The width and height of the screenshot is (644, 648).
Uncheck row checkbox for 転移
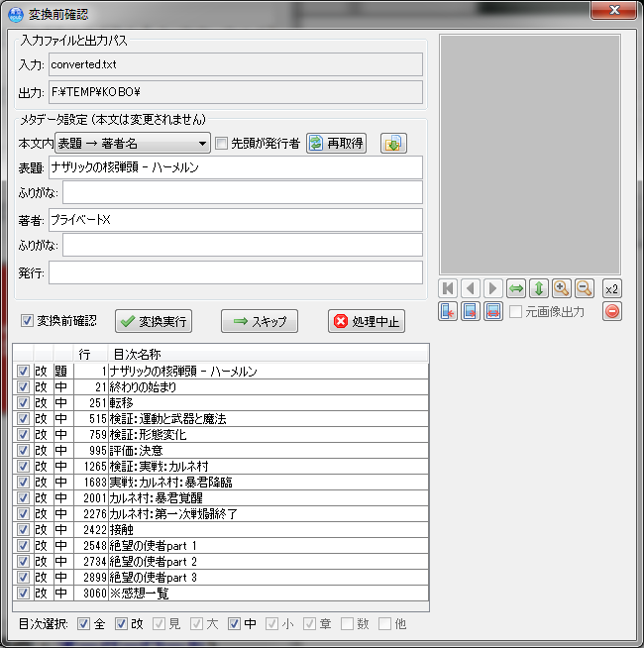tap(23, 402)
